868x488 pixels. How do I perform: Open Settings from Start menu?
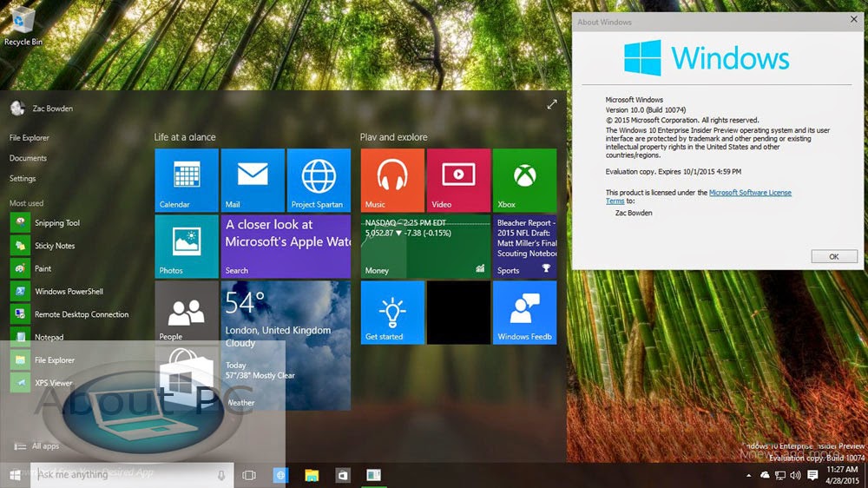(x=23, y=178)
